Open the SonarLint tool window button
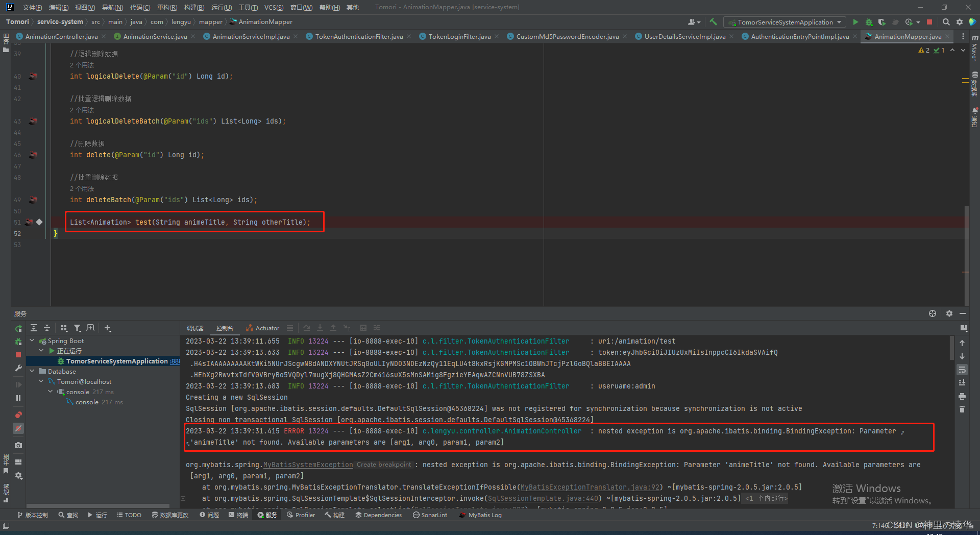980x535 pixels. 430,515
